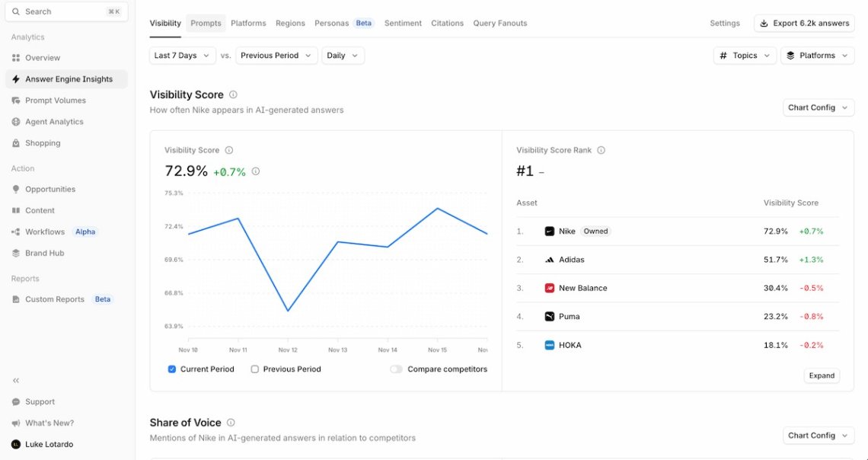Switch to the Query Fanouts tab
Screen dimensions: 868x460
click(x=500, y=24)
